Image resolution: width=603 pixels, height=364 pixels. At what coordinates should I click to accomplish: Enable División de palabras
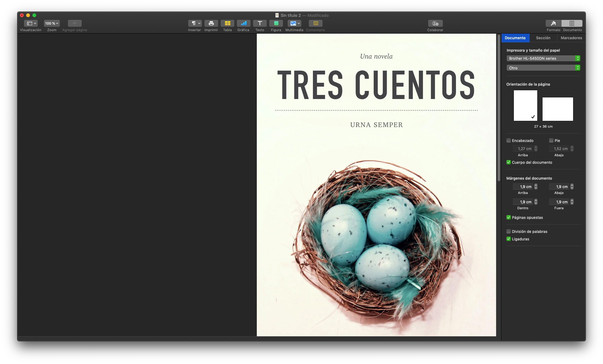[x=509, y=231]
